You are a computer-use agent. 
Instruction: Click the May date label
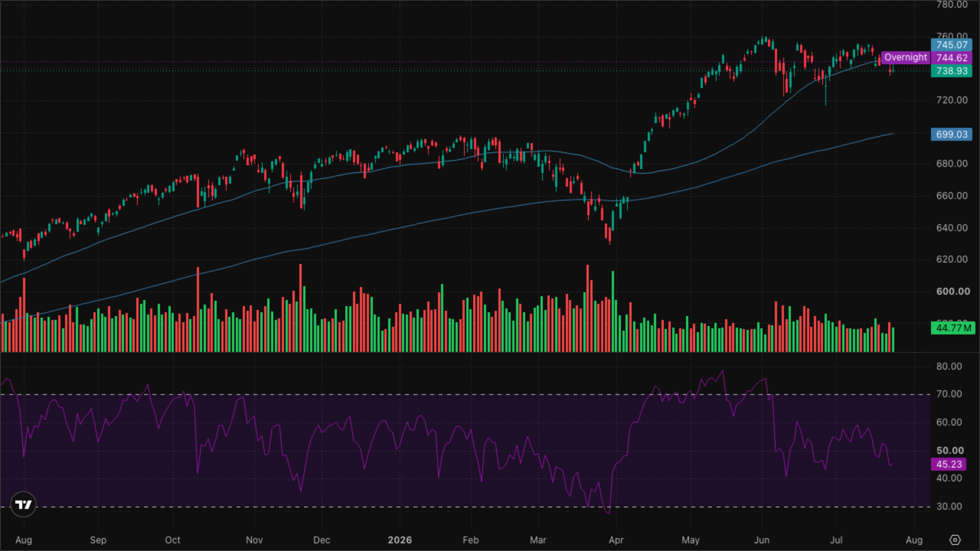click(691, 540)
